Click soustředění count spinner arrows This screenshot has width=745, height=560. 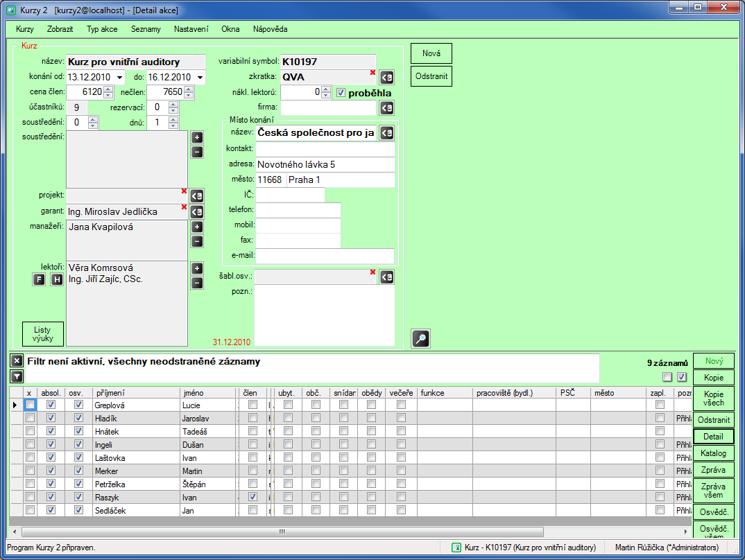pyautogui.click(x=93, y=123)
